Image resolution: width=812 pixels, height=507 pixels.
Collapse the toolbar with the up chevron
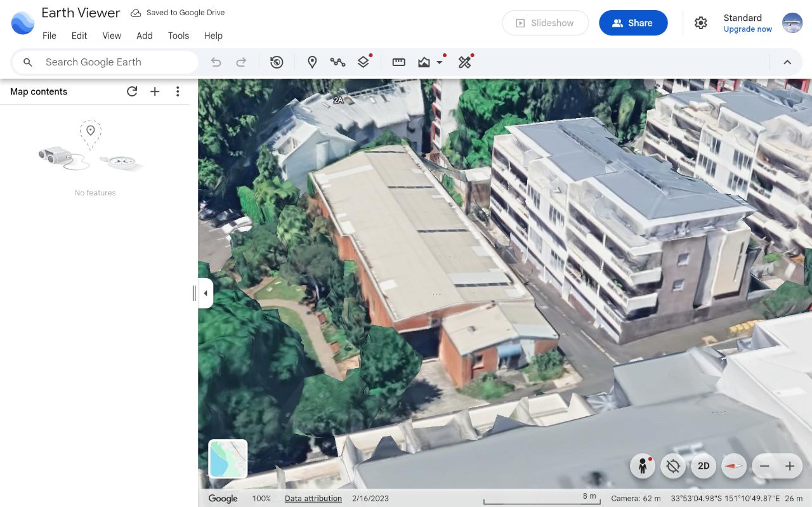coord(787,62)
